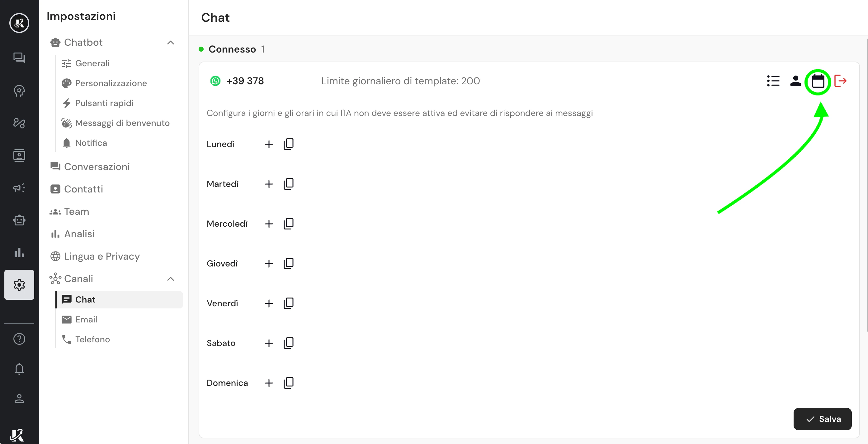868x444 pixels.
Task: Click the WhatsApp number +39 378
Action: tap(245, 81)
